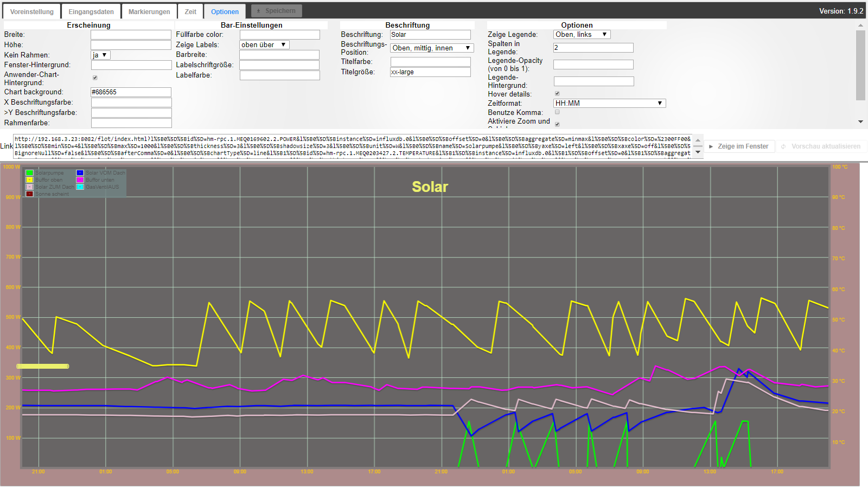Open the Markierungen tab
The width and height of the screenshot is (868, 488).
tap(149, 11)
